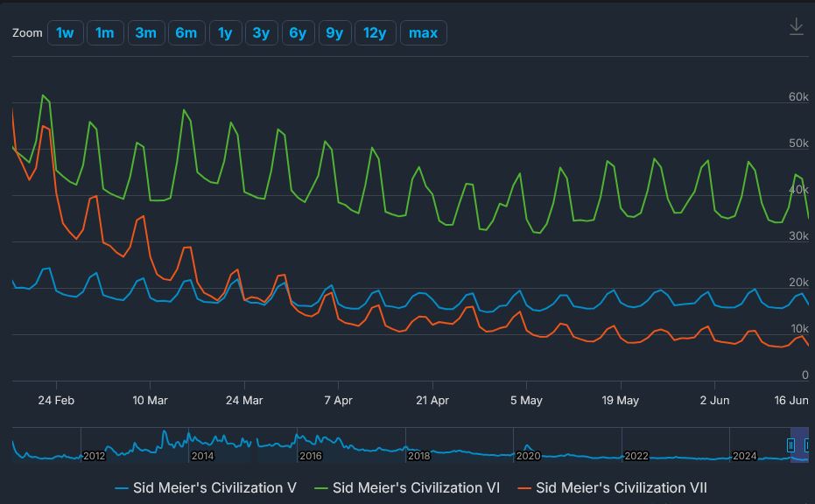Set chart zoom to 12y
The width and height of the screenshot is (815, 504).
375,32
